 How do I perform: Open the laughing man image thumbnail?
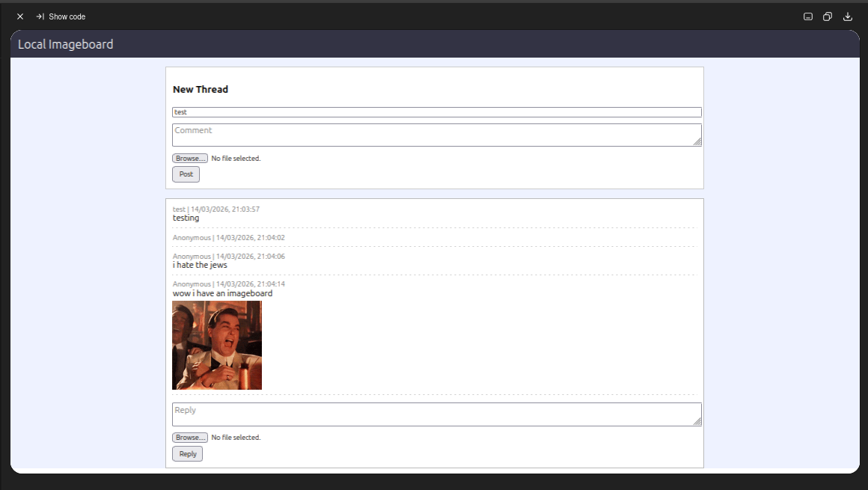(x=217, y=346)
